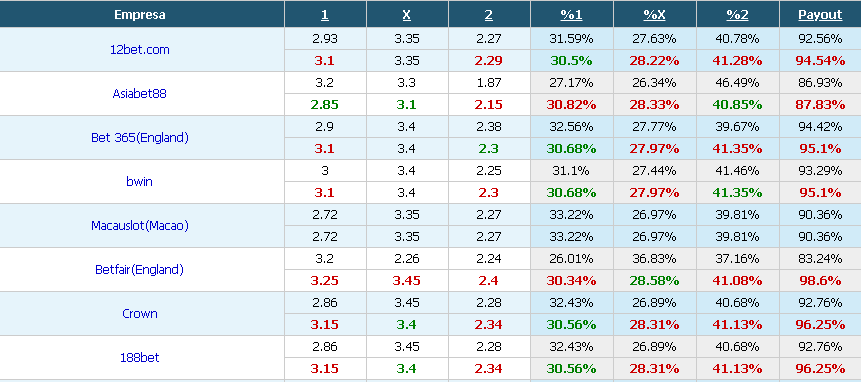
Task: Open the bwin company link
Action: coord(139,182)
